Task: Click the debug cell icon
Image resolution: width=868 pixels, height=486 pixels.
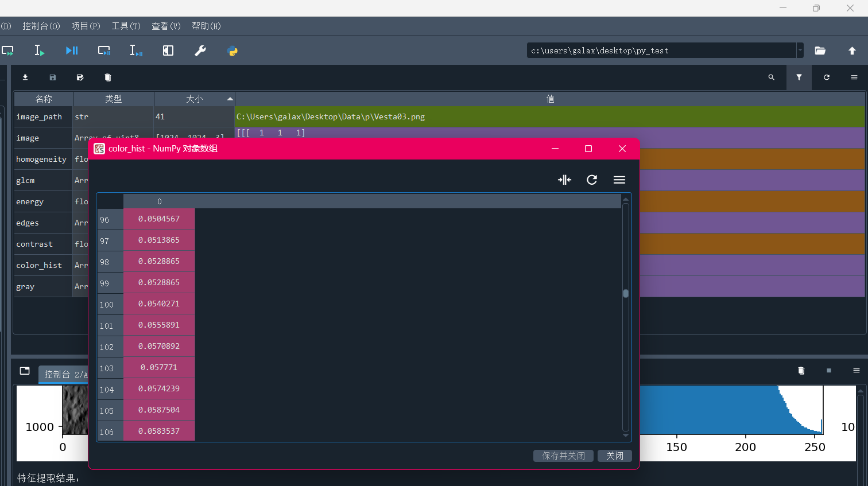Action: [x=104, y=50]
